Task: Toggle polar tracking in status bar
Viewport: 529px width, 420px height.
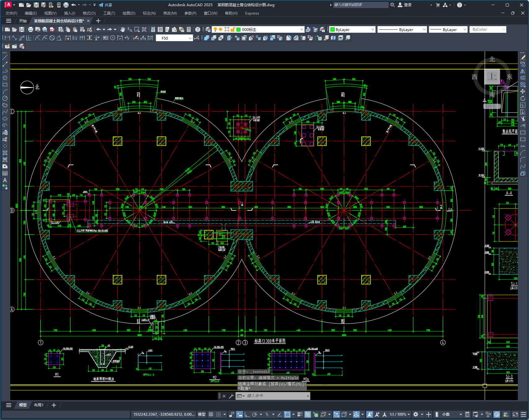Action: pos(255,414)
